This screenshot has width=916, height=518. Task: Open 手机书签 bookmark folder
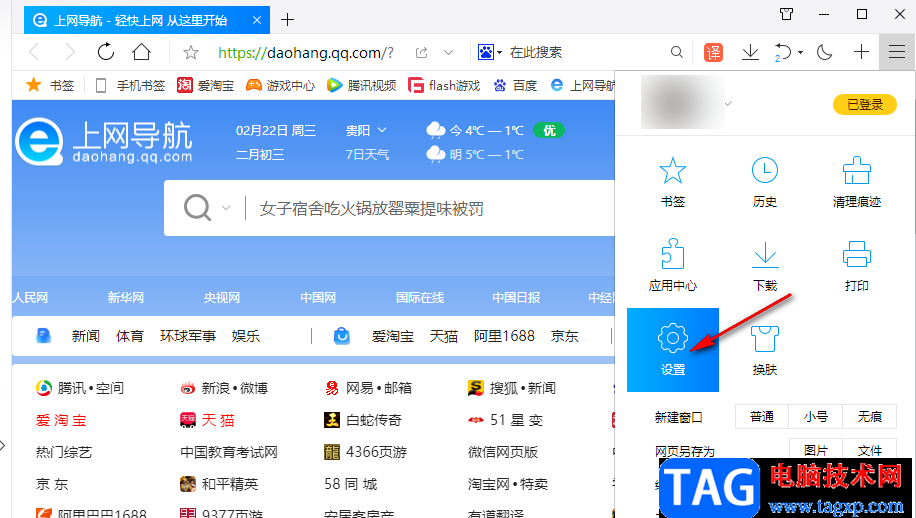point(130,85)
